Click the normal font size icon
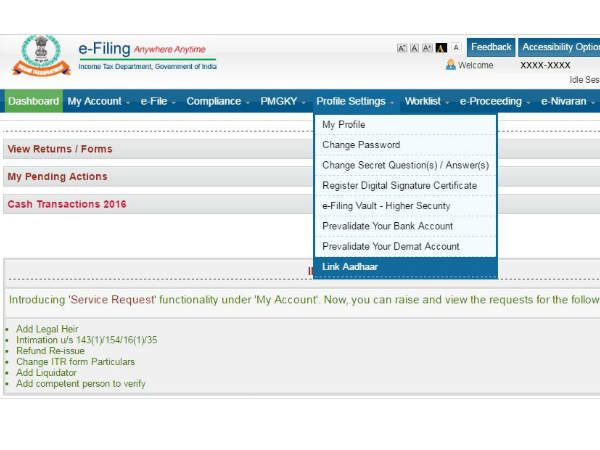Image resolution: width=600 pixels, height=450 pixels. point(414,47)
